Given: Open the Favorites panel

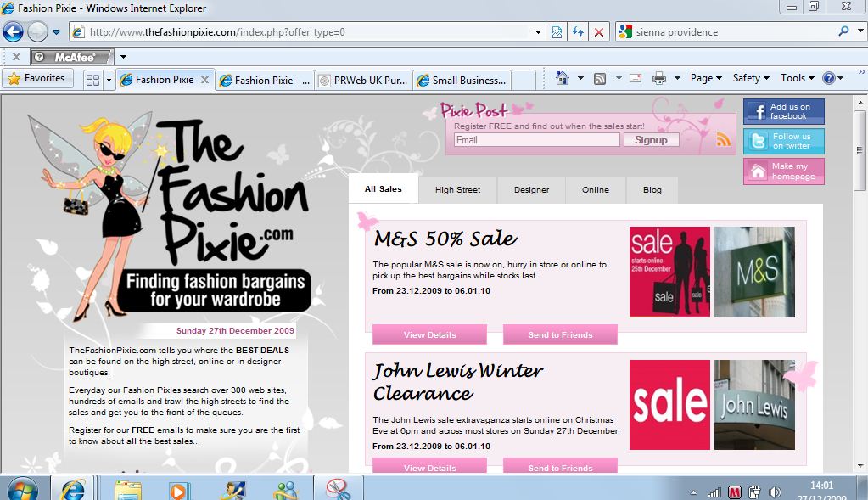Looking at the screenshot, I should 37,79.
